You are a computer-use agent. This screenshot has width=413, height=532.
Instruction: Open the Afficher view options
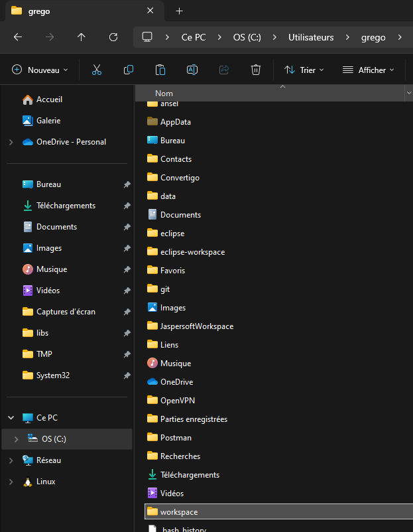pyautogui.click(x=368, y=70)
